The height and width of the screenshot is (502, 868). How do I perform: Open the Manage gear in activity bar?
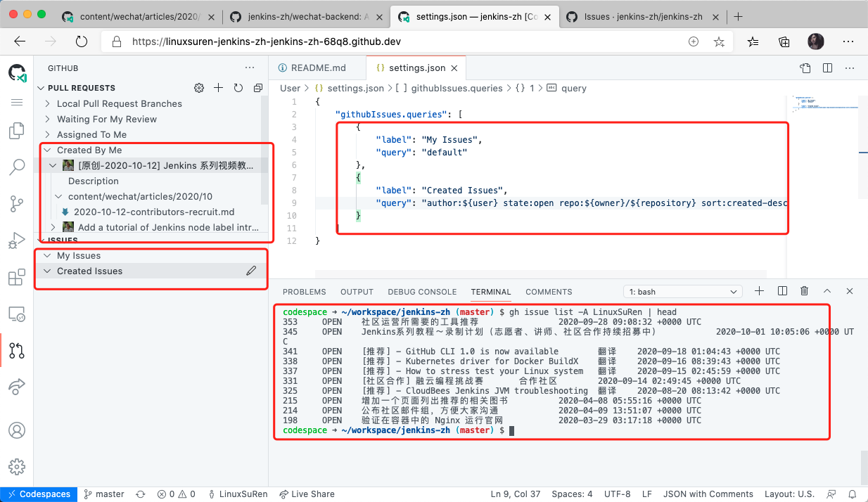point(17,466)
